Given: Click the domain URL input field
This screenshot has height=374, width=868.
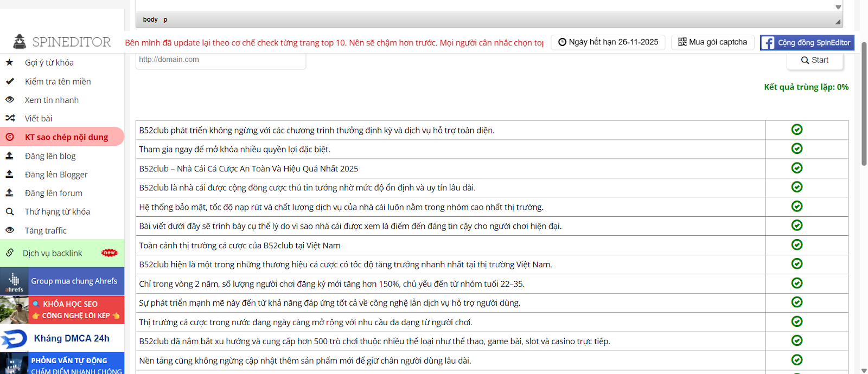Looking at the screenshot, I should (220, 60).
